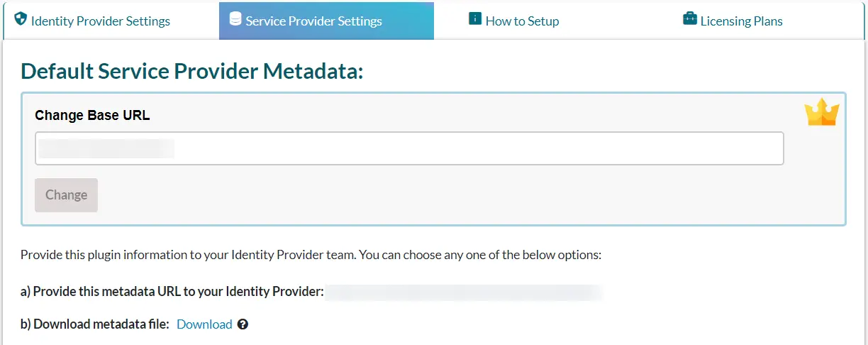Click the info icon beside How to Setup

[x=475, y=18]
